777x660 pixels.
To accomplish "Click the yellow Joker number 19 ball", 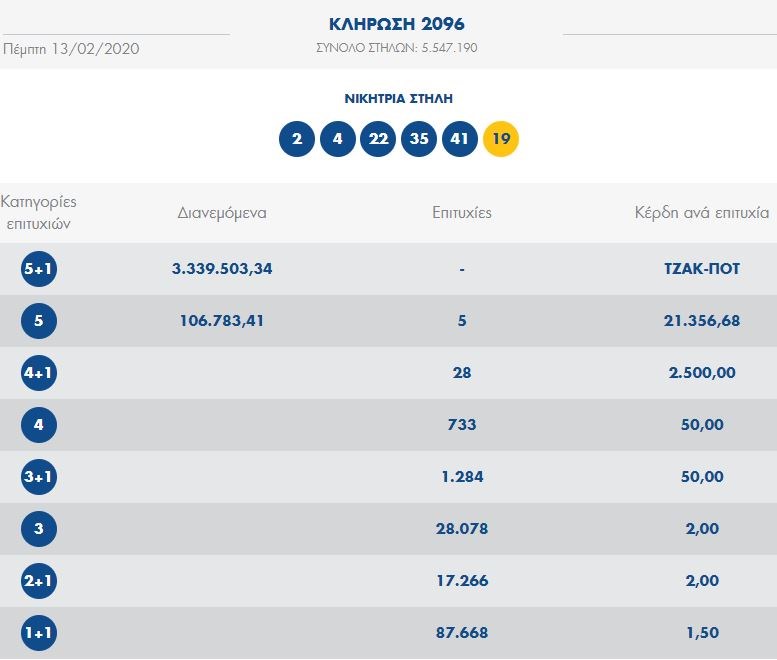I will point(501,139).
